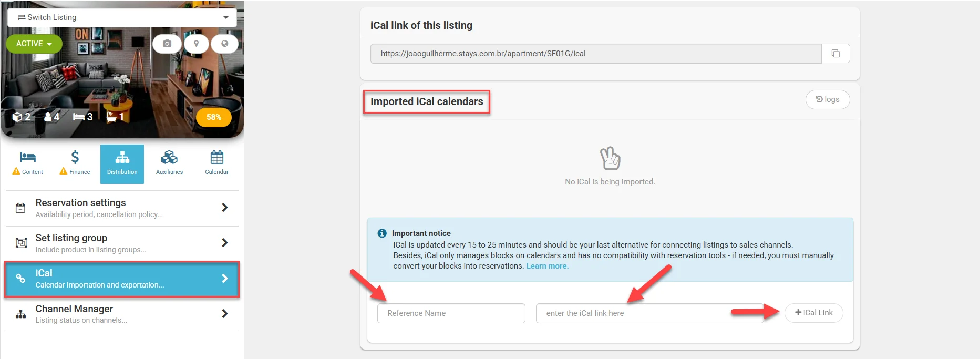Open the Finance section
Viewport: 980px width, 359px height.
click(x=75, y=163)
